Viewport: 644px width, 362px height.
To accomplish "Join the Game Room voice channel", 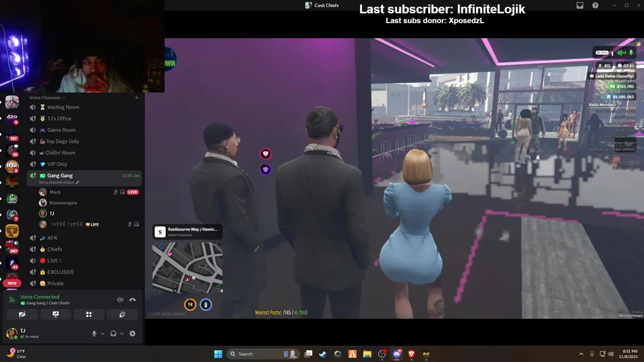I will click(85, 130).
